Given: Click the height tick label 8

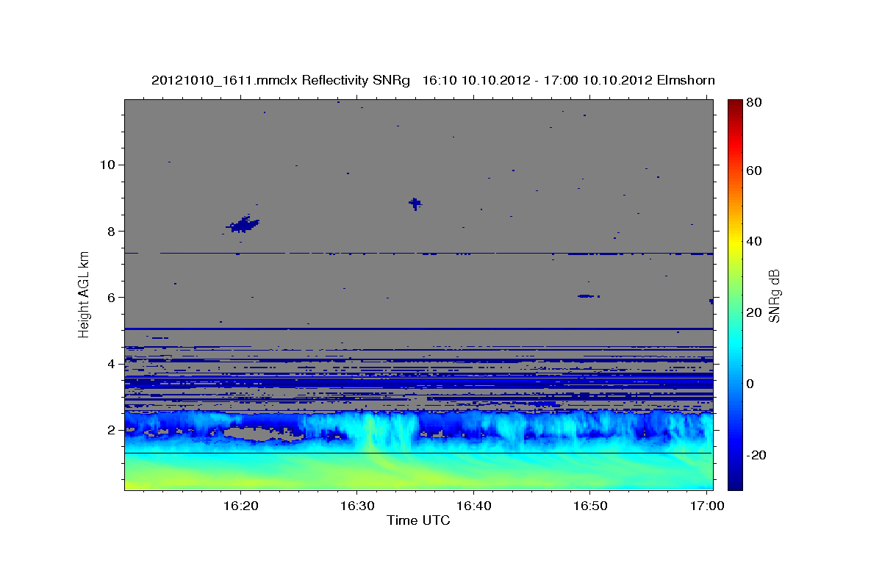Looking at the screenshot, I should click(111, 231).
